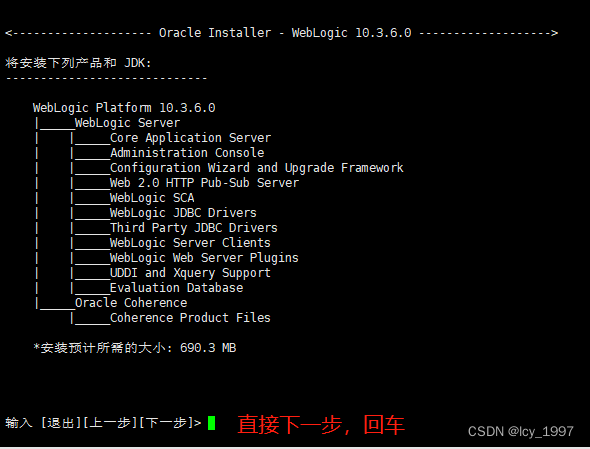Click the Core Application Server entry
The height and width of the screenshot is (449, 590).
[190, 138]
